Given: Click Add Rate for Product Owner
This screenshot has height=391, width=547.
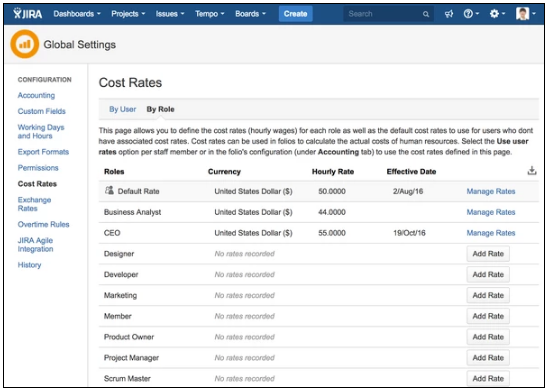Looking at the screenshot, I should point(488,337).
